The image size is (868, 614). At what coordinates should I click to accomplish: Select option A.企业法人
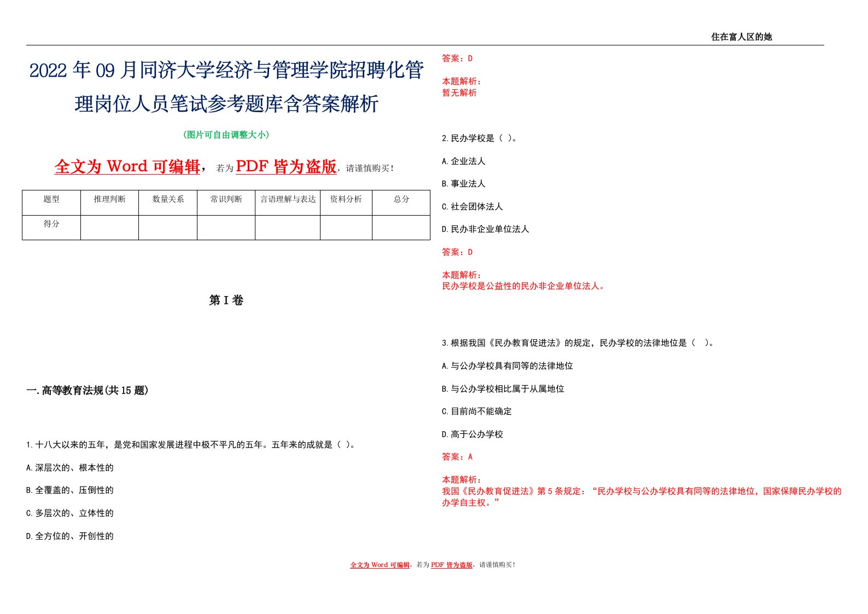(464, 161)
